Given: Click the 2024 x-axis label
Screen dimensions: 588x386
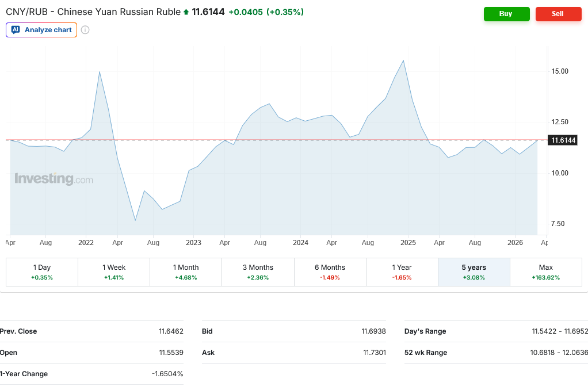Looking at the screenshot, I should tap(300, 243).
